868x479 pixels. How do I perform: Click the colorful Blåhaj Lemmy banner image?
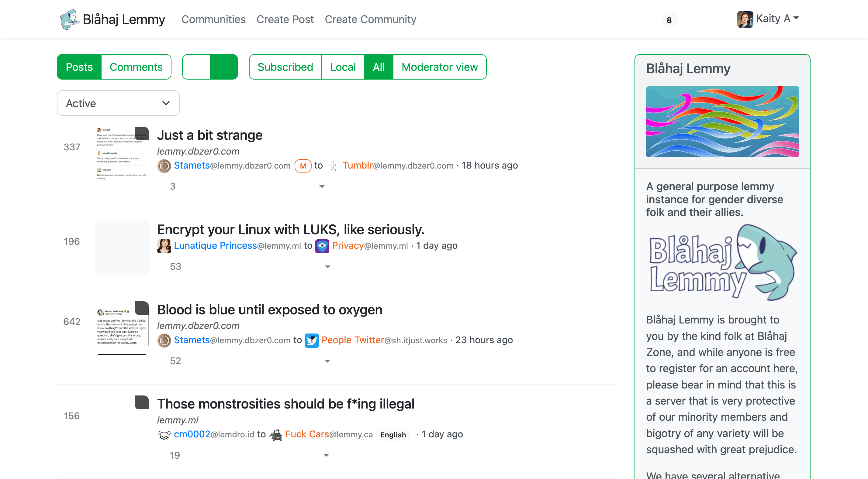[722, 122]
